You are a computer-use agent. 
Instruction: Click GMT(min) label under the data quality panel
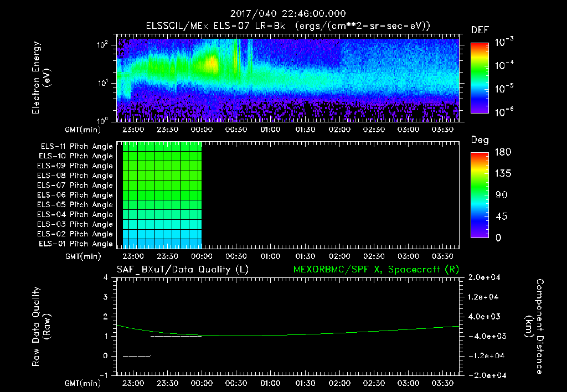pyautogui.click(x=83, y=383)
